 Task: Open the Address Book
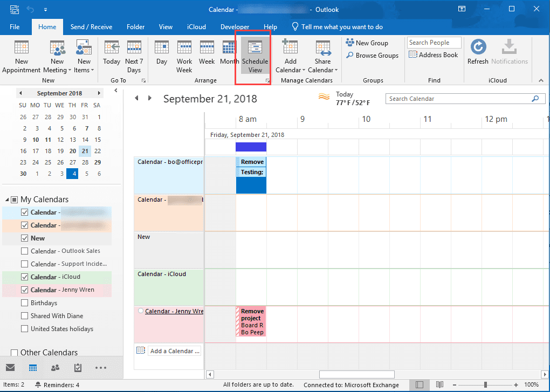tap(434, 54)
